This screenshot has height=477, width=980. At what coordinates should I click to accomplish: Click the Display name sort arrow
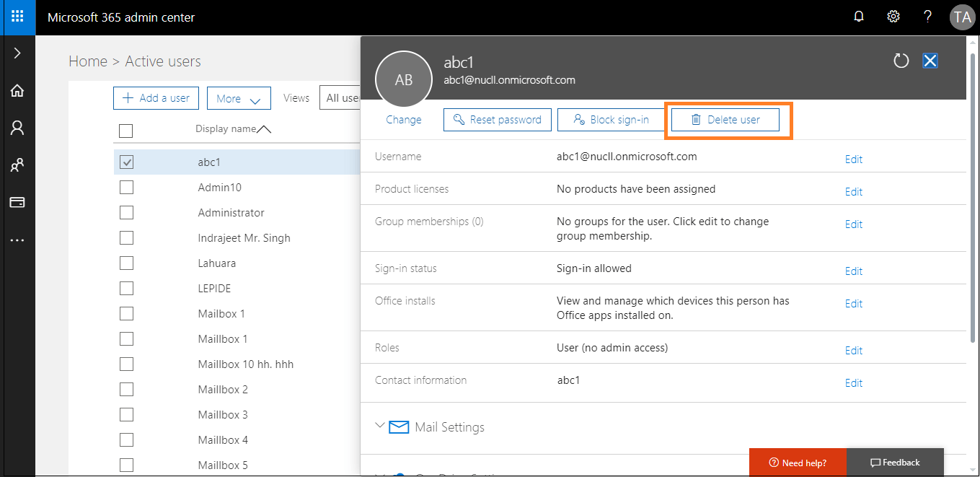click(x=264, y=128)
